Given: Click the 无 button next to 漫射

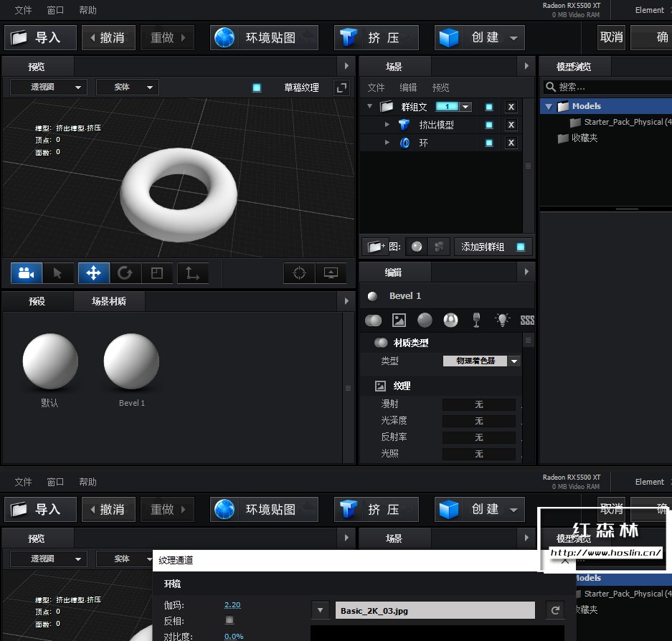Looking at the screenshot, I should [478, 404].
